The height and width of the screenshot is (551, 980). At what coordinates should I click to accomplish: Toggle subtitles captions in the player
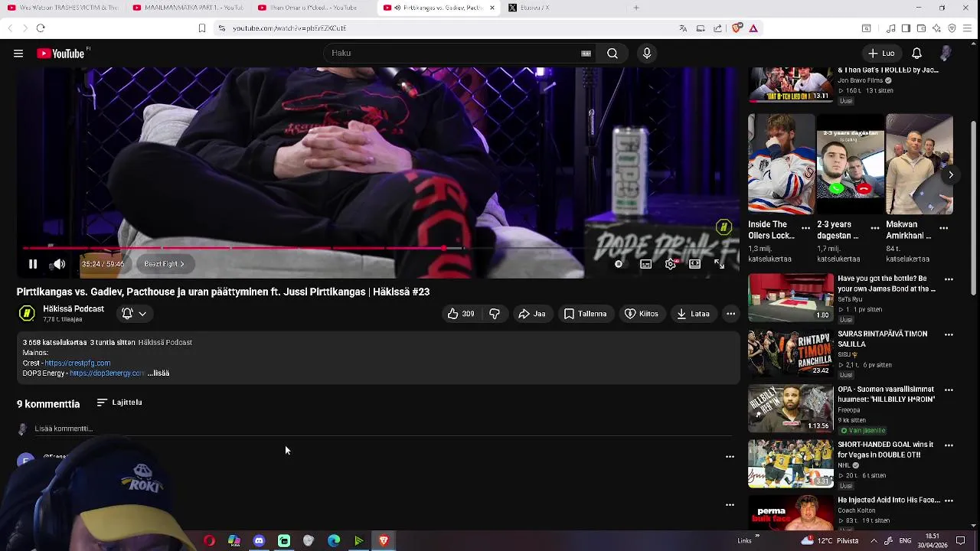(x=646, y=264)
